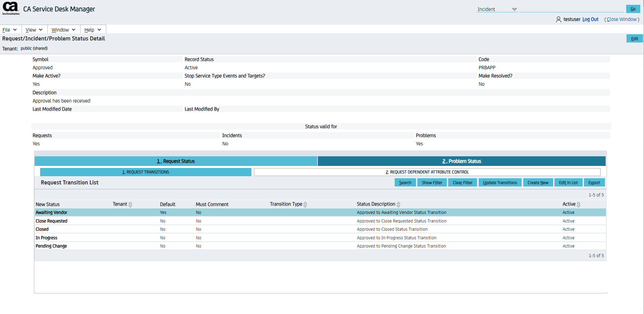Switch to the Problem Status tab
The height and width of the screenshot is (314, 644).
pyautogui.click(x=462, y=161)
